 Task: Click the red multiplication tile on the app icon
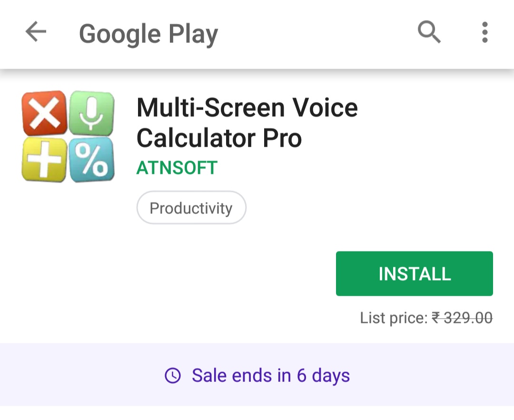[x=44, y=113]
